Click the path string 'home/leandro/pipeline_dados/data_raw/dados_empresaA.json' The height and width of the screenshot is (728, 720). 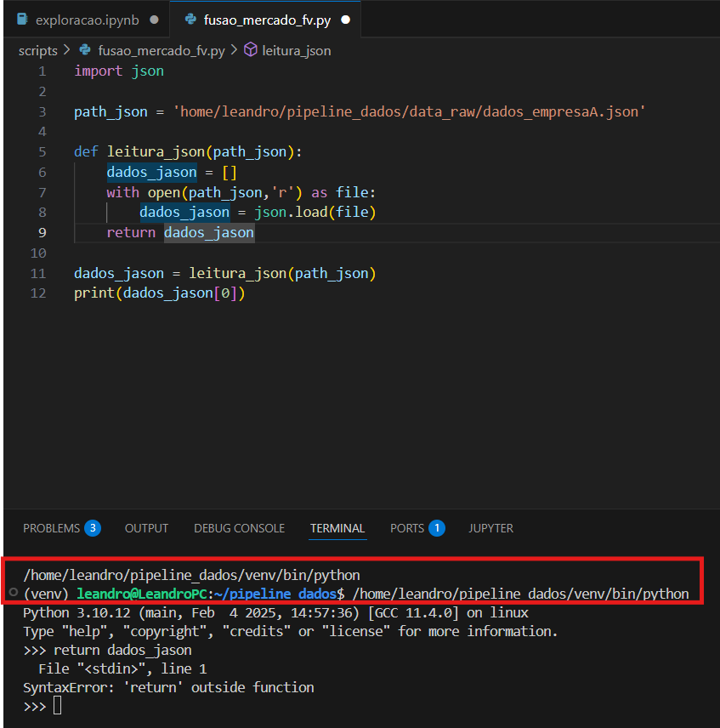[x=409, y=111]
